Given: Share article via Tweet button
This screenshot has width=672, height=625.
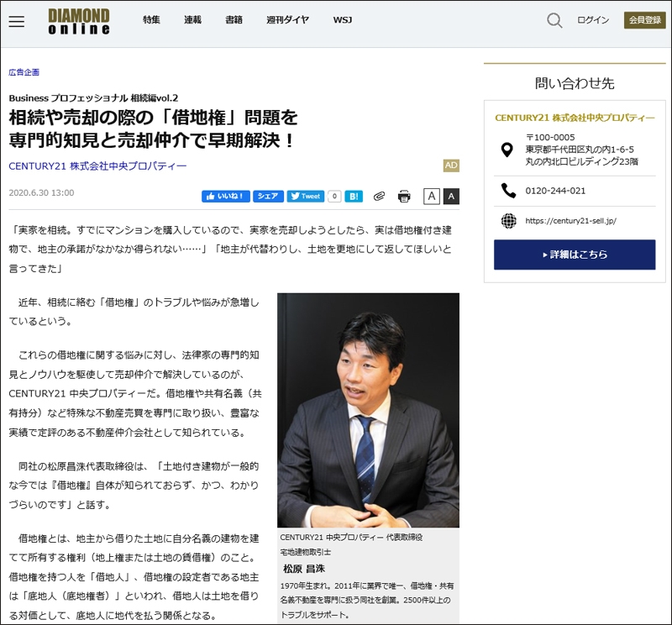Looking at the screenshot, I should (305, 197).
